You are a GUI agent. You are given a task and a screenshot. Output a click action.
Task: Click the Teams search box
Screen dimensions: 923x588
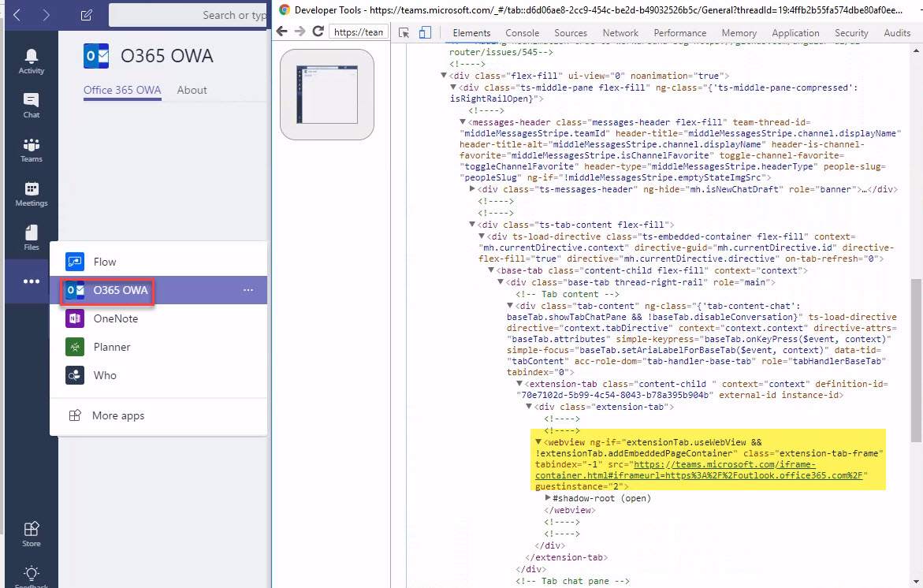point(188,15)
